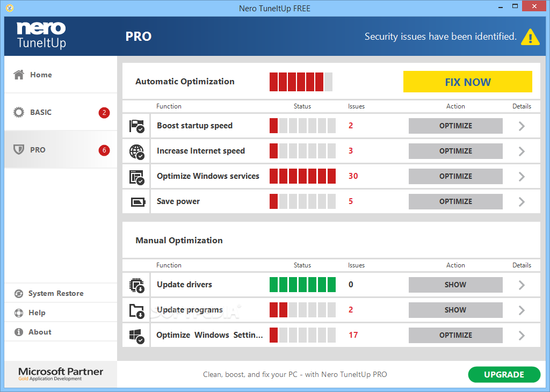Click the Optimize Windows services icon
This screenshot has height=392, width=550.
click(136, 177)
